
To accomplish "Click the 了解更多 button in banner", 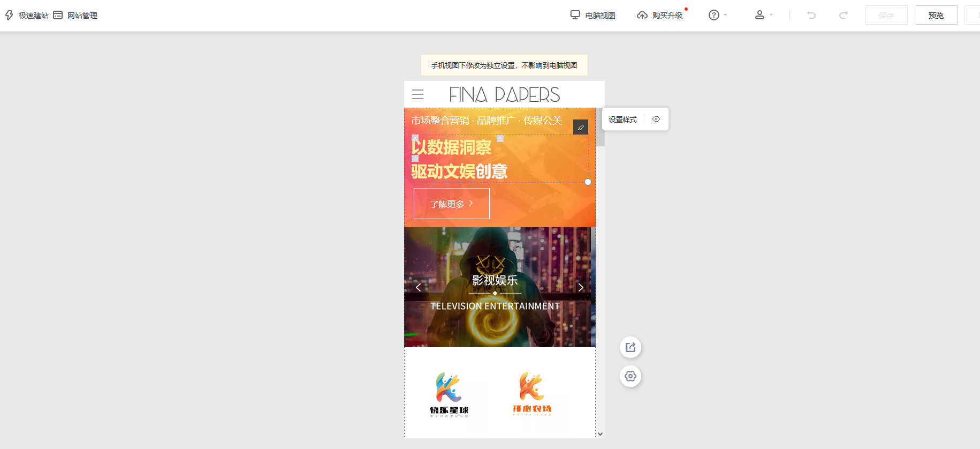I will [x=452, y=204].
